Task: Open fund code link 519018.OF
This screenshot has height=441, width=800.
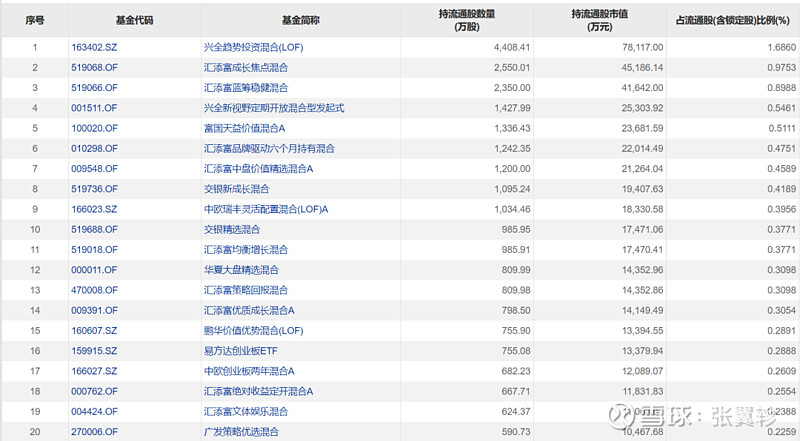Action: [94, 250]
